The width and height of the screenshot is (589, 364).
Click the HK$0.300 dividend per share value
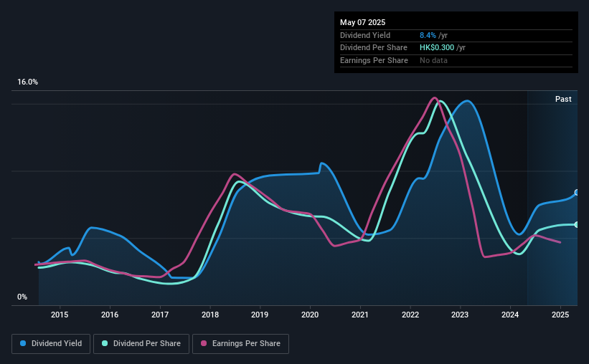437,48
